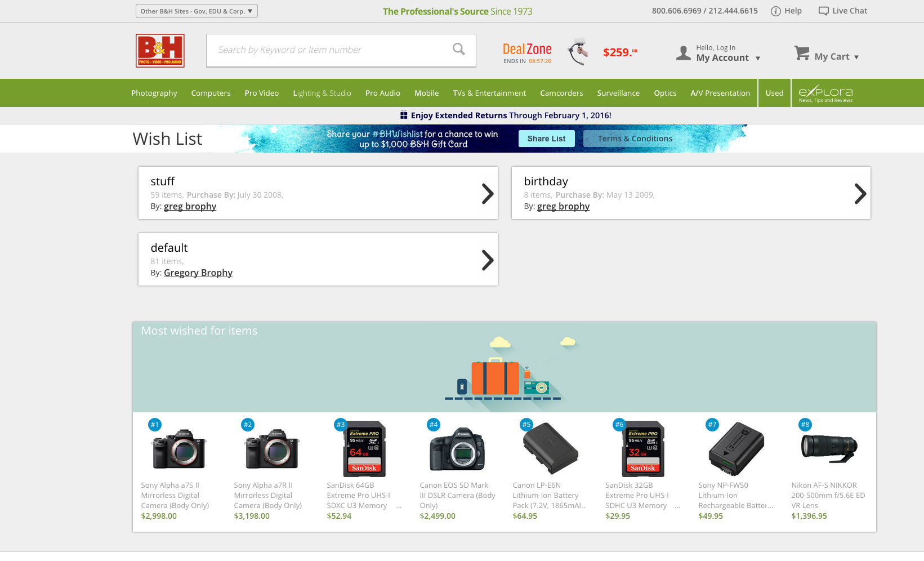
Task: Click the Help link
Action: click(x=793, y=11)
